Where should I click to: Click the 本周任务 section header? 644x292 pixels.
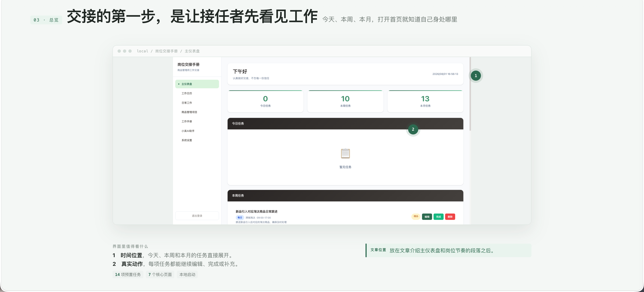click(x=345, y=196)
